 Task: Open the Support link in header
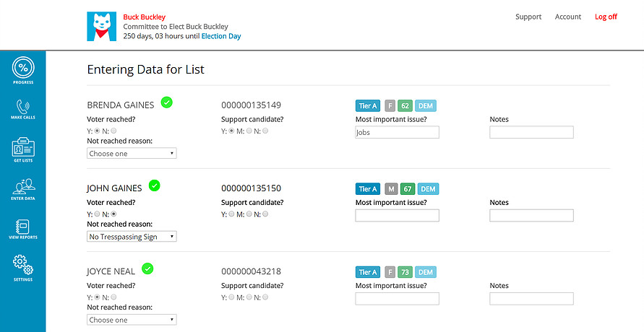coord(528,17)
